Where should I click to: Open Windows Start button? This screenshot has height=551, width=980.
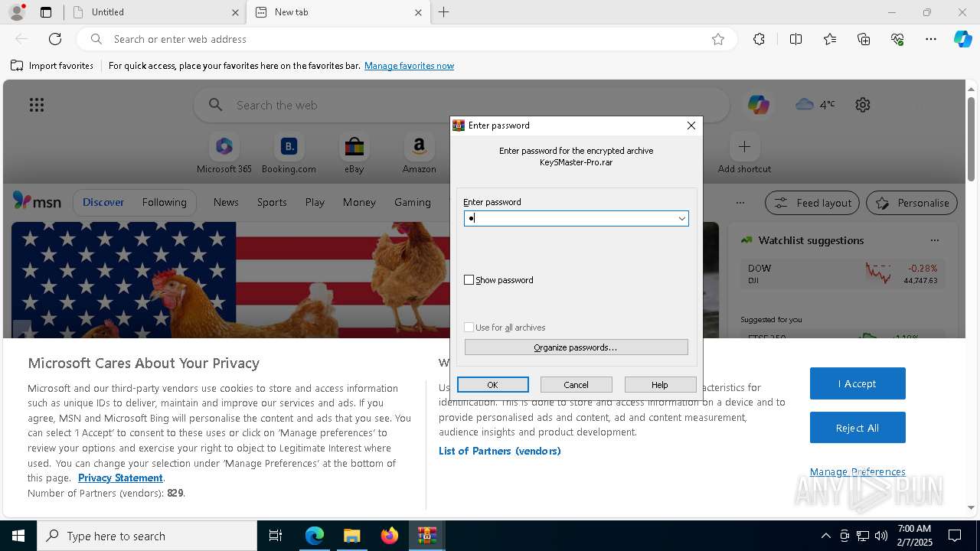(18, 536)
